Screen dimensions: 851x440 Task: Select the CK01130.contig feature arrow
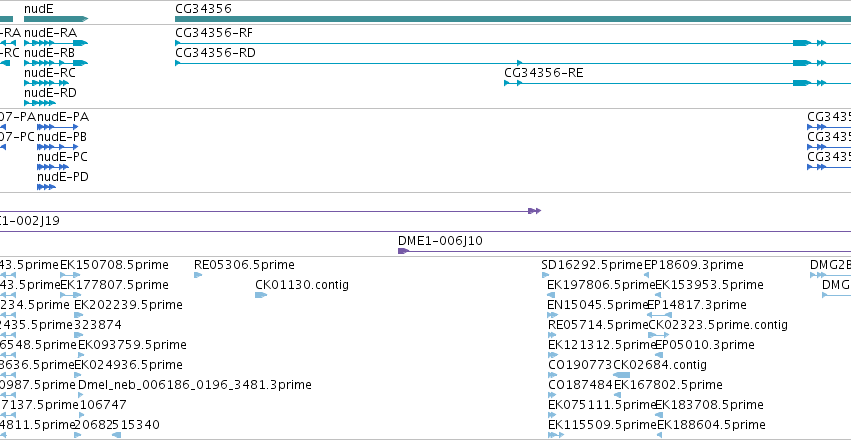click(261, 295)
